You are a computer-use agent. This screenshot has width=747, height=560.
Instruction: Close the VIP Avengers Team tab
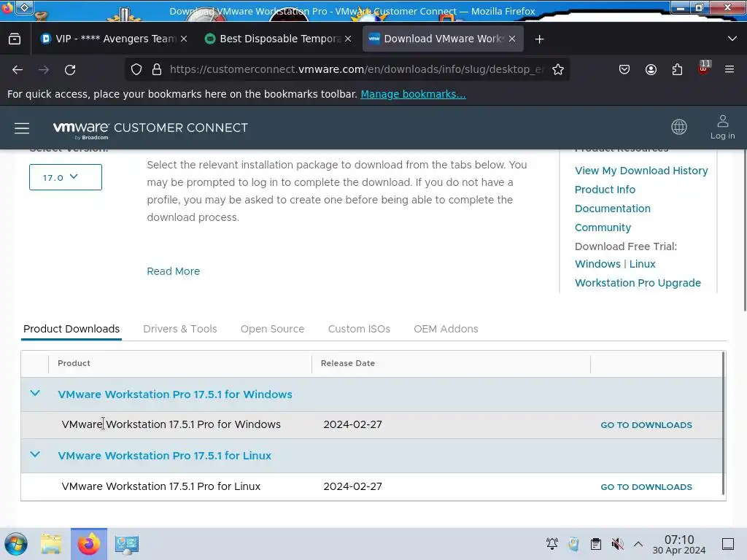click(184, 39)
